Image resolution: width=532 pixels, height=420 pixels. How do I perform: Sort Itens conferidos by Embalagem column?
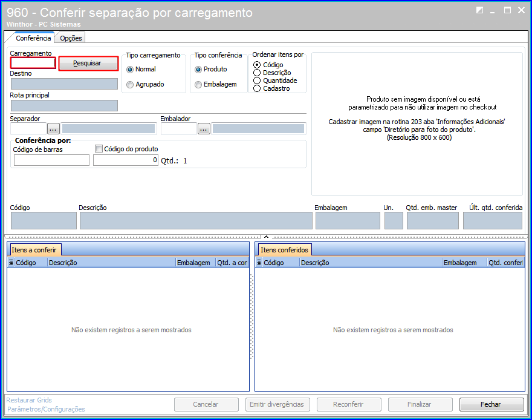pyautogui.click(x=465, y=263)
